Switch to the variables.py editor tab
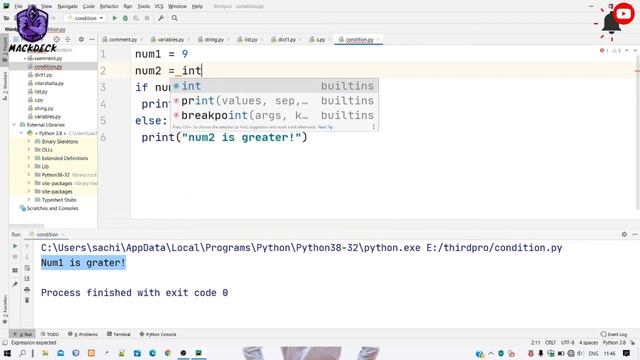The image size is (640, 360). 171,40
